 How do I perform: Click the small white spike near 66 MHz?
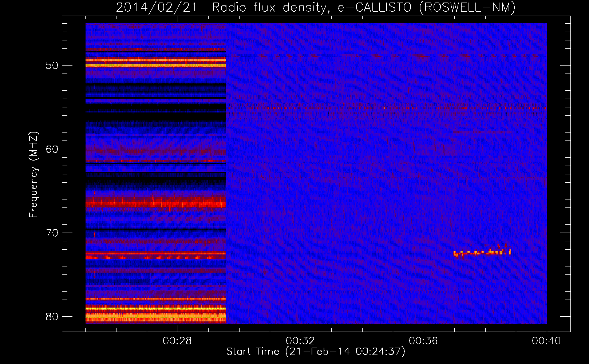(x=500, y=195)
